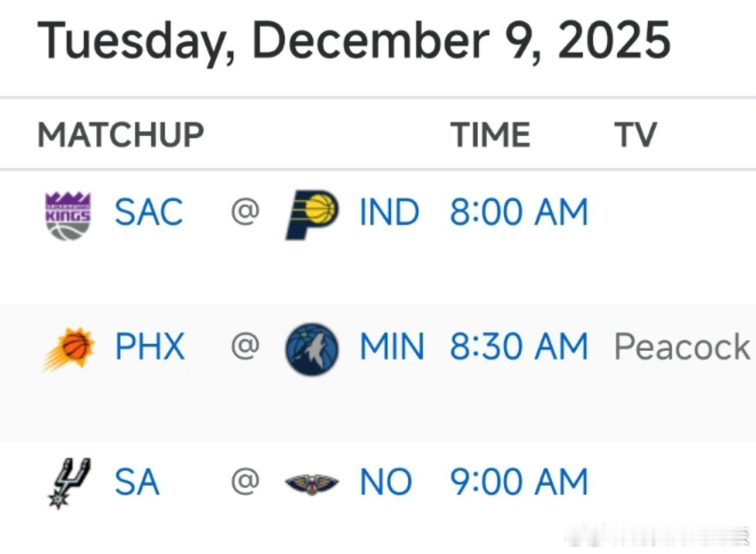Click the MATCHUP column header
Image resolution: width=756 pixels, height=554 pixels.
[x=121, y=135]
